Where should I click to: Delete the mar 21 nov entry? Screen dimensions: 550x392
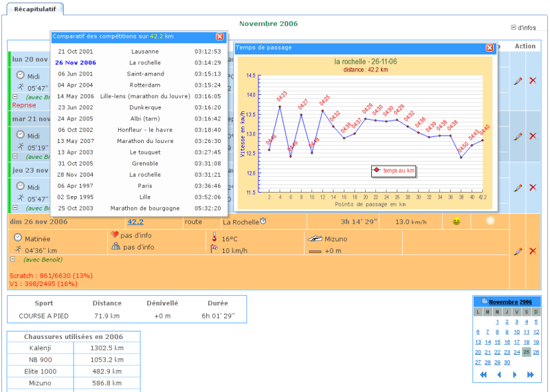coord(533,136)
